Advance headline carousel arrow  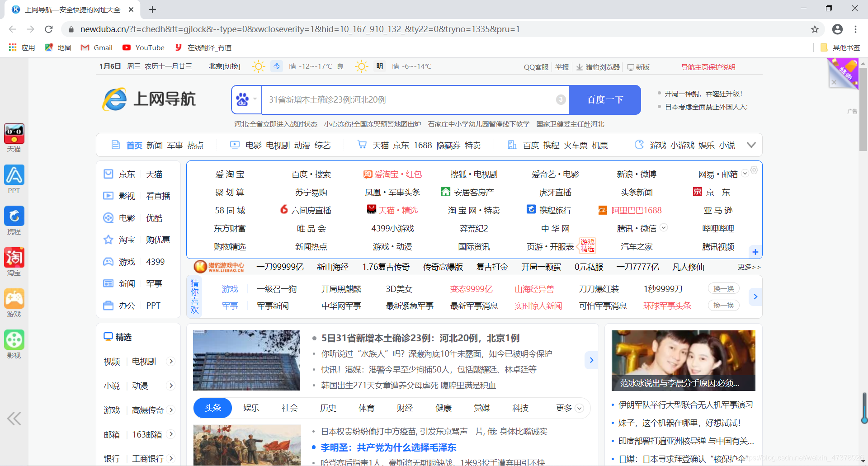[x=591, y=360]
